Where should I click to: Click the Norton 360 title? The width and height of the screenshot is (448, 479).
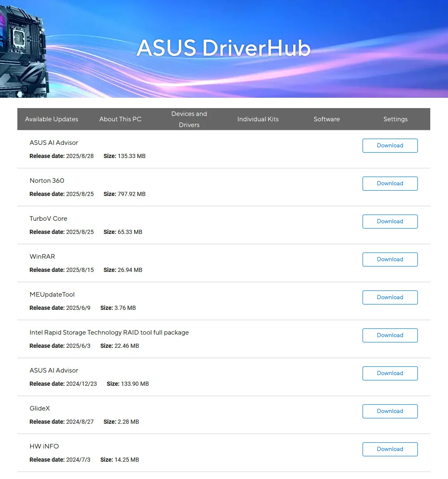[x=47, y=181]
